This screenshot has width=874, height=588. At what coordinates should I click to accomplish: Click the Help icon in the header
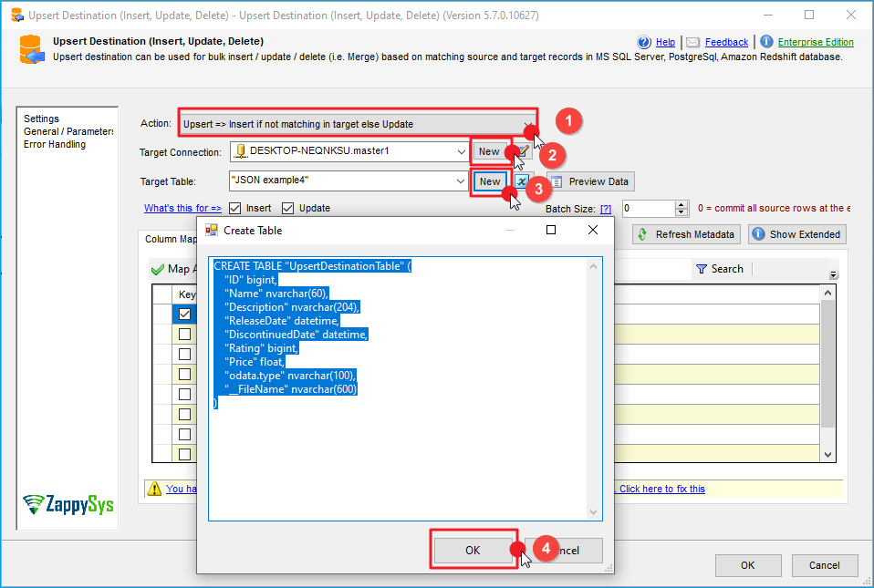tap(644, 42)
